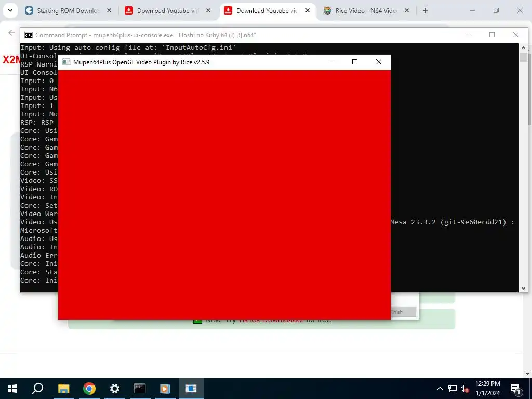Open muted volume tray icon

(465, 389)
